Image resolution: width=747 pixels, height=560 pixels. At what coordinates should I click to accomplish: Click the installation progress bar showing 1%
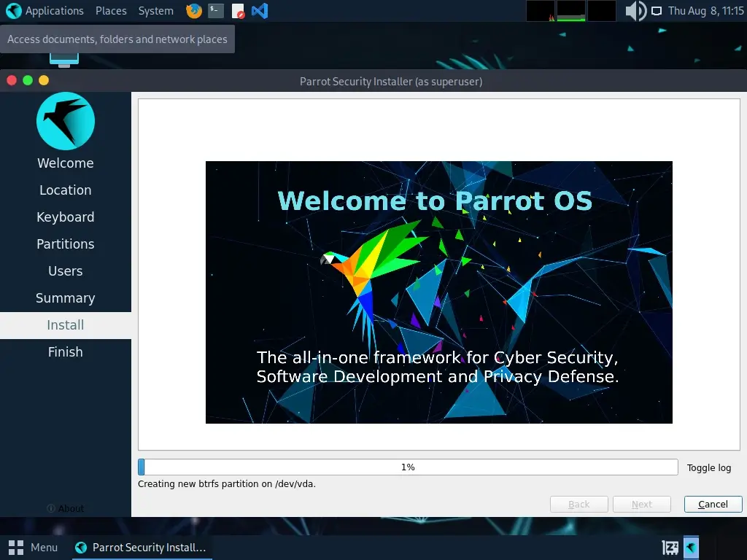(409, 467)
